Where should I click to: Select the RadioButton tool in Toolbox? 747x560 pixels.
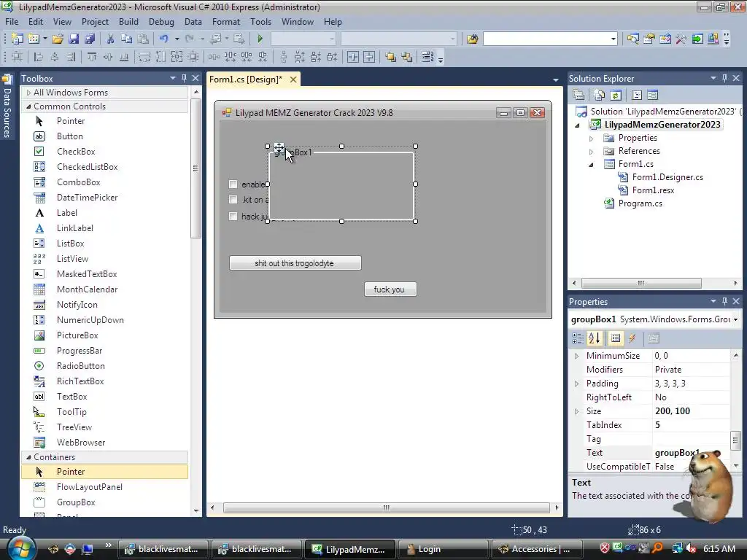pyautogui.click(x=80, y=366)
